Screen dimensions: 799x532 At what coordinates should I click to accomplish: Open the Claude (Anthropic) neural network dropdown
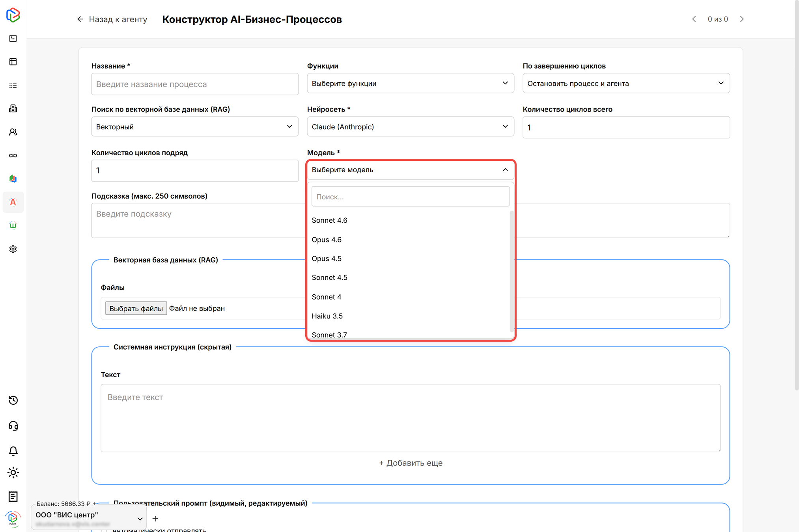(410, 126)
